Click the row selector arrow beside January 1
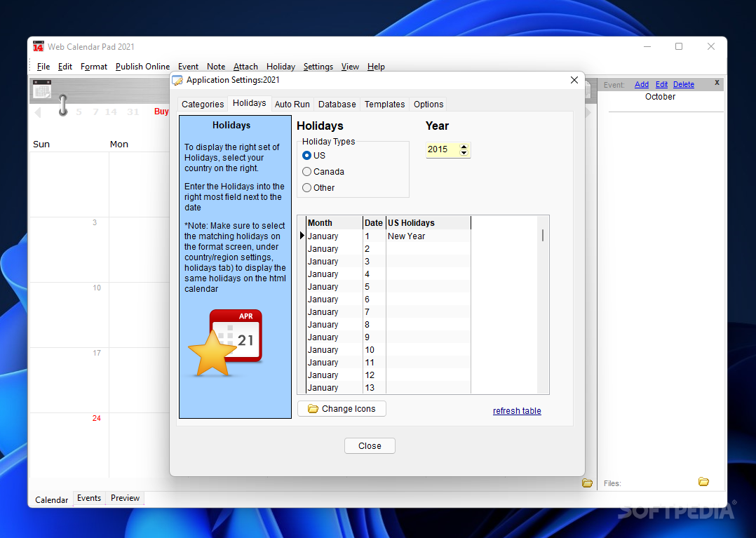Viewport: 756px width, 538px height. pyautogui.click(x=302, y=236)
